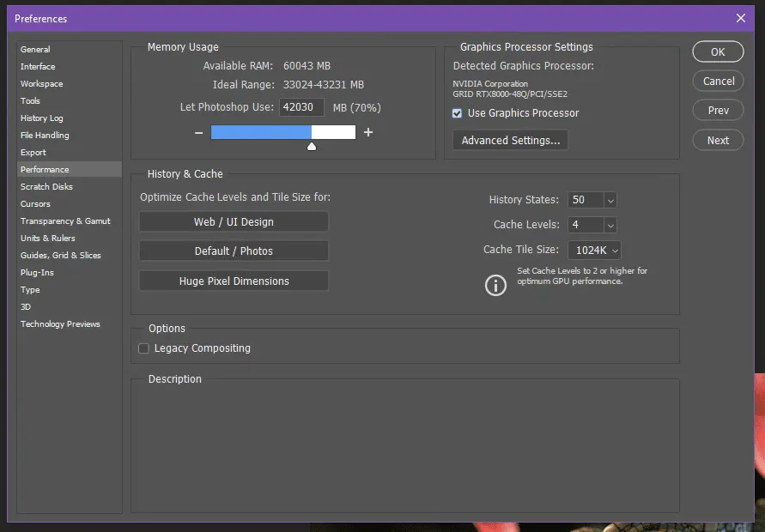The width and height of the screenshot is (765, 532).
Task: Switch to the Type preferences section
Action: [x=29, y=289]
